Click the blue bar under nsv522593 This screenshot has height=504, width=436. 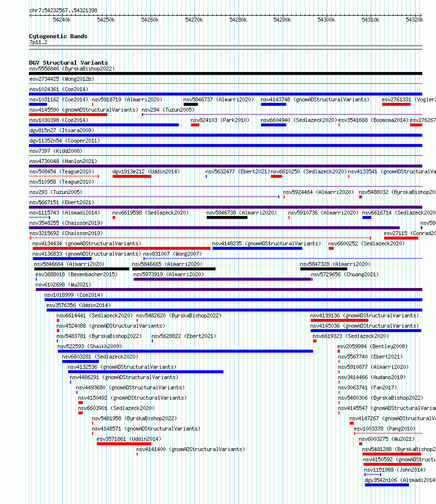point(185,351)
